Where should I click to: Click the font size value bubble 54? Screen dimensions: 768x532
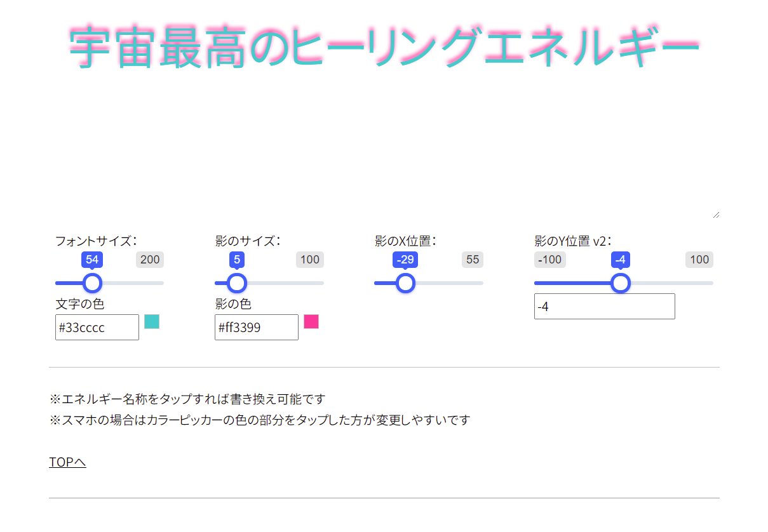[93, 260]
